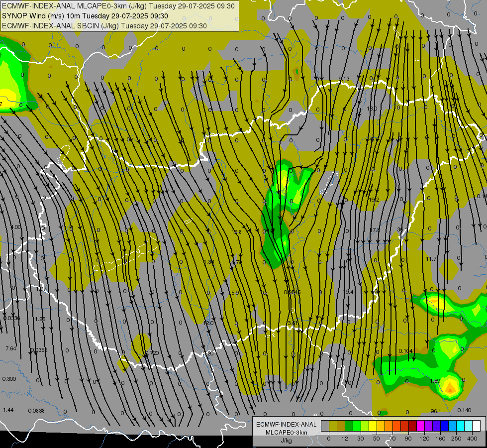
Task: Click map value 96.1
Action: click(436, 411)
